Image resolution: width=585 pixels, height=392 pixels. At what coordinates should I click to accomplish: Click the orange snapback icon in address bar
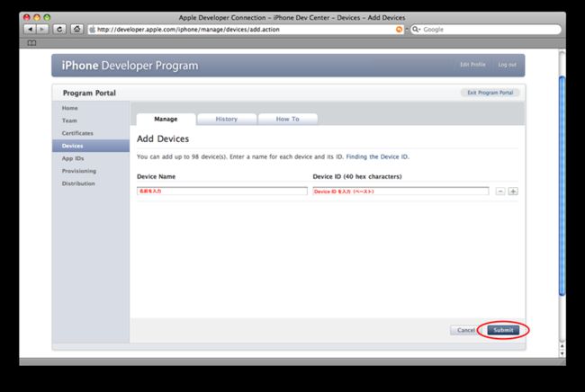coord(399,30)
